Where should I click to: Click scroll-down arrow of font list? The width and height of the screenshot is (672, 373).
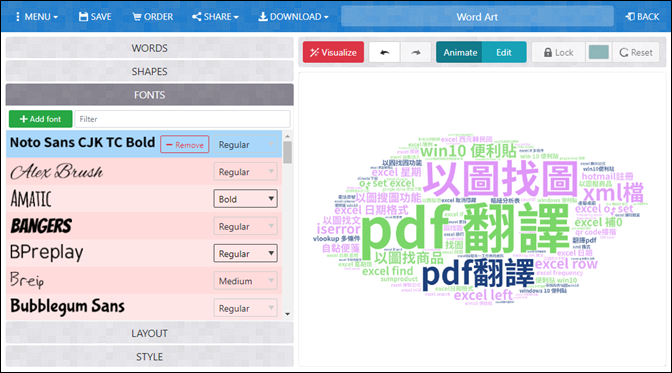point(288,314)
